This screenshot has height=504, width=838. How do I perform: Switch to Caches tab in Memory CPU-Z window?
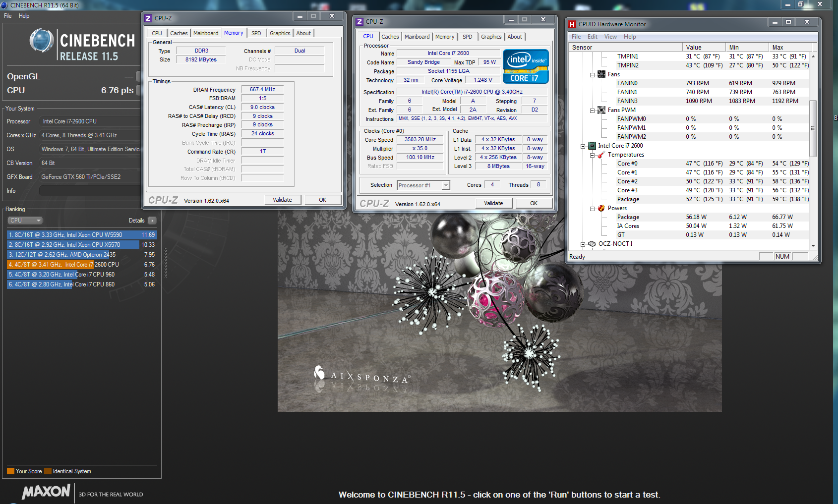179,33
